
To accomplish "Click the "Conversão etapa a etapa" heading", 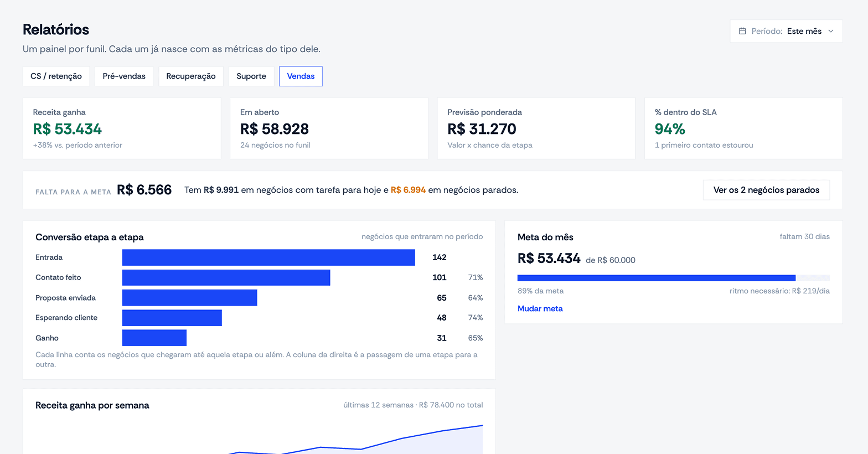I will tap(90, 237).
